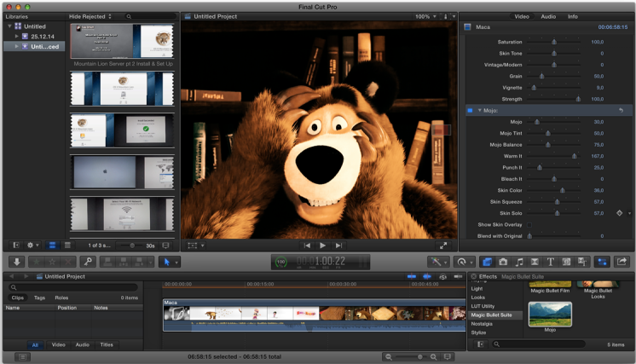
Task: Select the Clips tab in Timeline Index
Action: coord(17,298)
